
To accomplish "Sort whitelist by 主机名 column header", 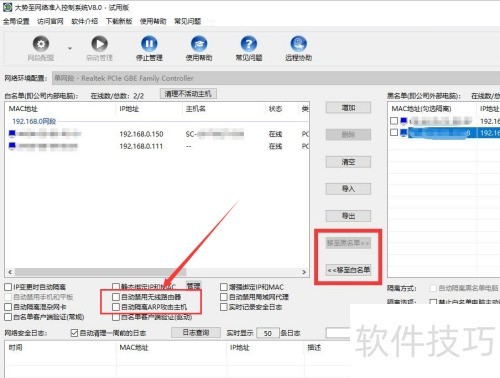I will click(224, 109).
